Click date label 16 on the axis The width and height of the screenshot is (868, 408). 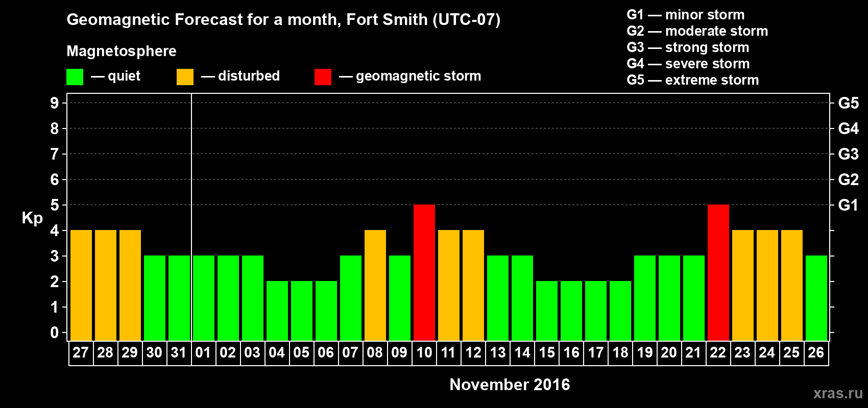(x=571, y=353)
